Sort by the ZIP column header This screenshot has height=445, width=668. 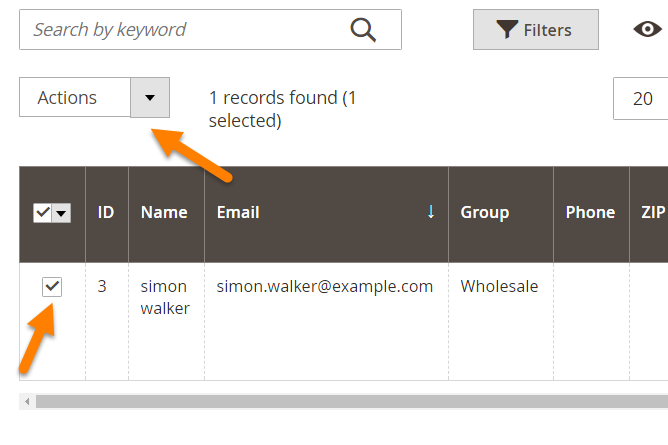(x=654, y=212)
